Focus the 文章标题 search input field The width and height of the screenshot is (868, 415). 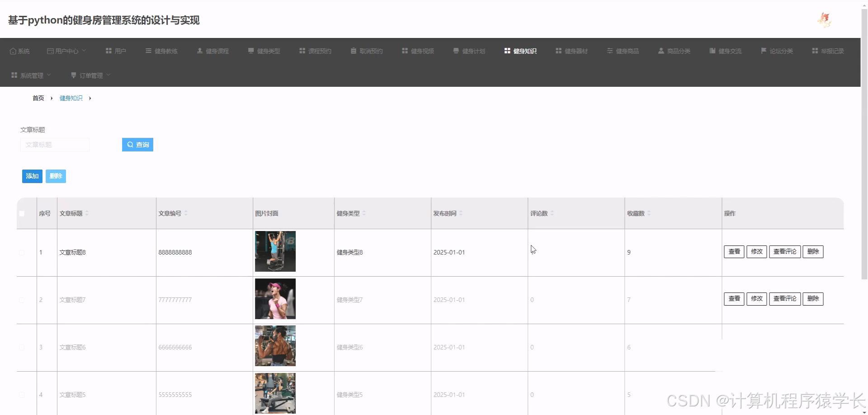(x=55, y=145)
